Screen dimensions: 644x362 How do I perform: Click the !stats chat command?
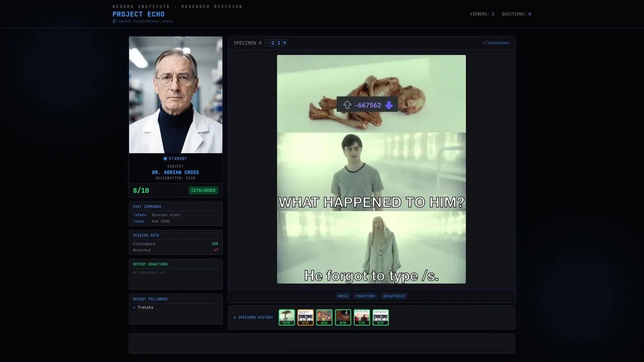tap(139, 215)
